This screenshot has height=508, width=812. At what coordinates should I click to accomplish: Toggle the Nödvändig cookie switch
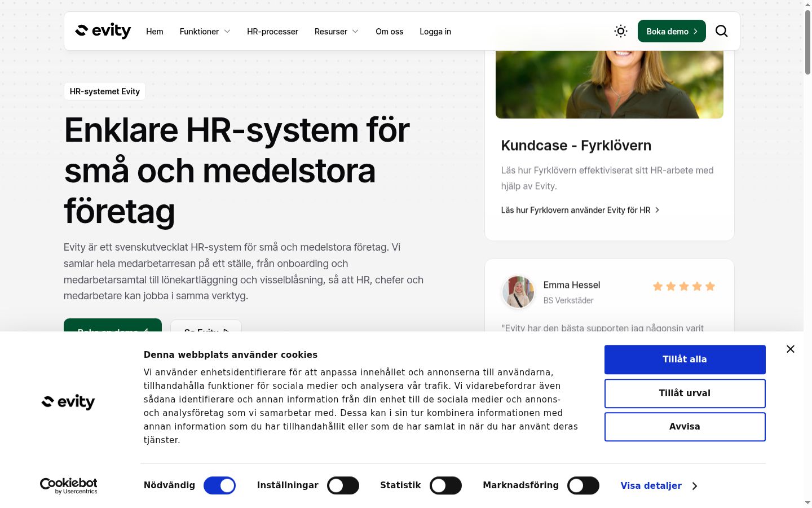pyautogui.click(x=219, y=485)
